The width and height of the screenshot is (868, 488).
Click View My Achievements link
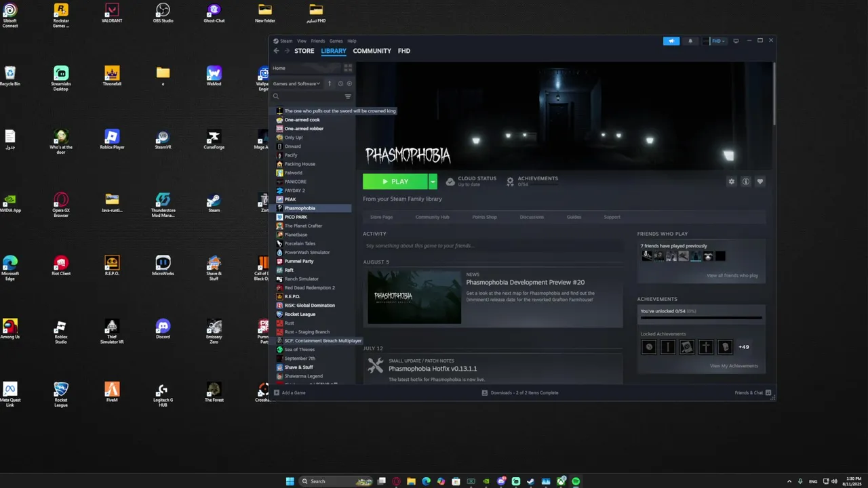734,366
